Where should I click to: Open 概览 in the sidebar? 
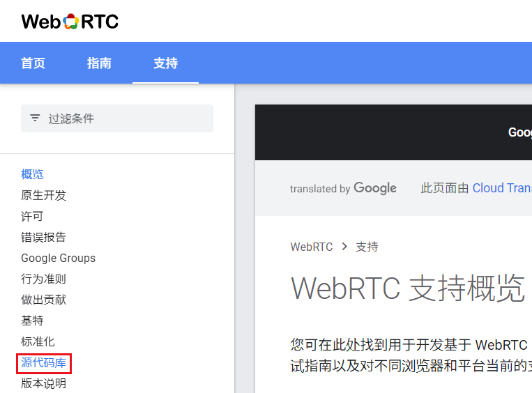(x=32, y=174)
